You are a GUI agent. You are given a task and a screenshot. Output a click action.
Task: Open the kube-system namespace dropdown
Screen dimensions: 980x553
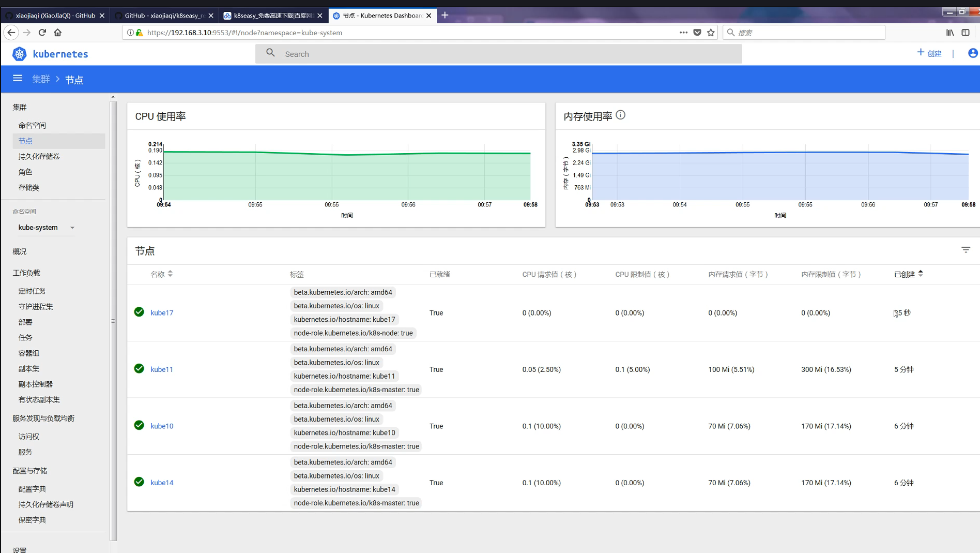point(47,228)
